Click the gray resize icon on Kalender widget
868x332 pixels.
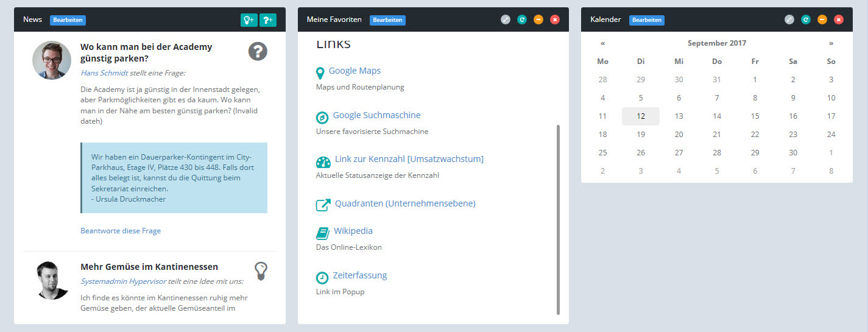coord(789,19)
